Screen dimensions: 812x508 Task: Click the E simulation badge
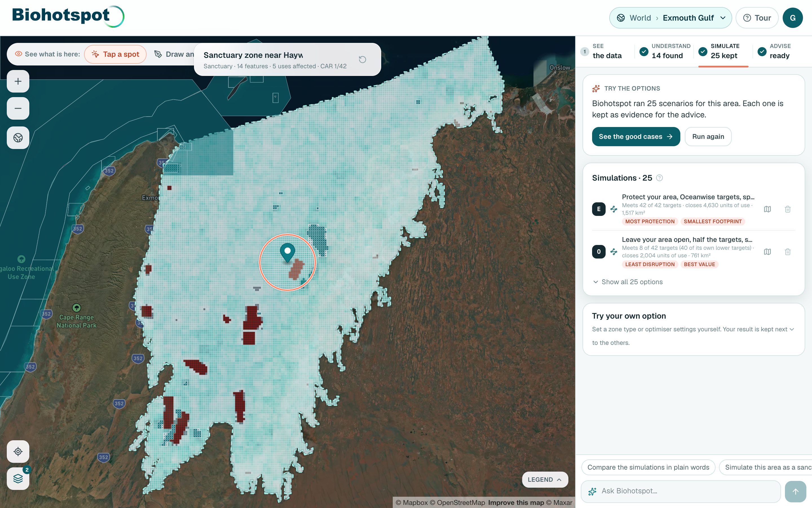pyautogui.click(x=599, y=209)
